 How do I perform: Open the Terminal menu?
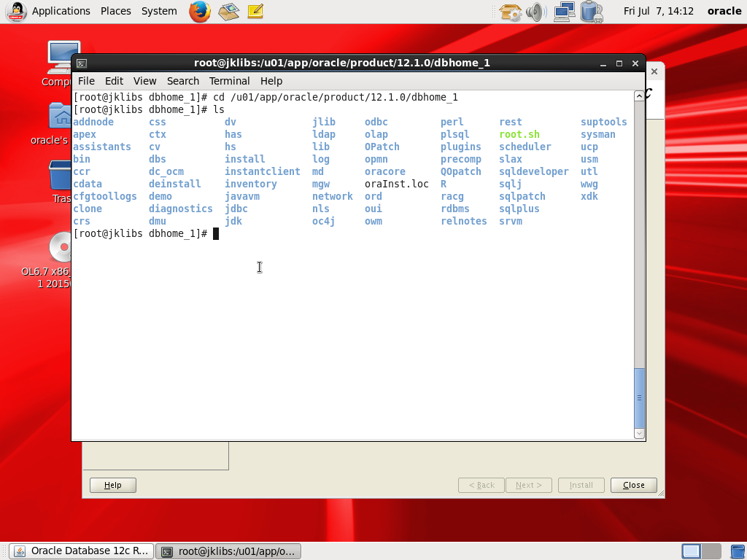(229, 81)
